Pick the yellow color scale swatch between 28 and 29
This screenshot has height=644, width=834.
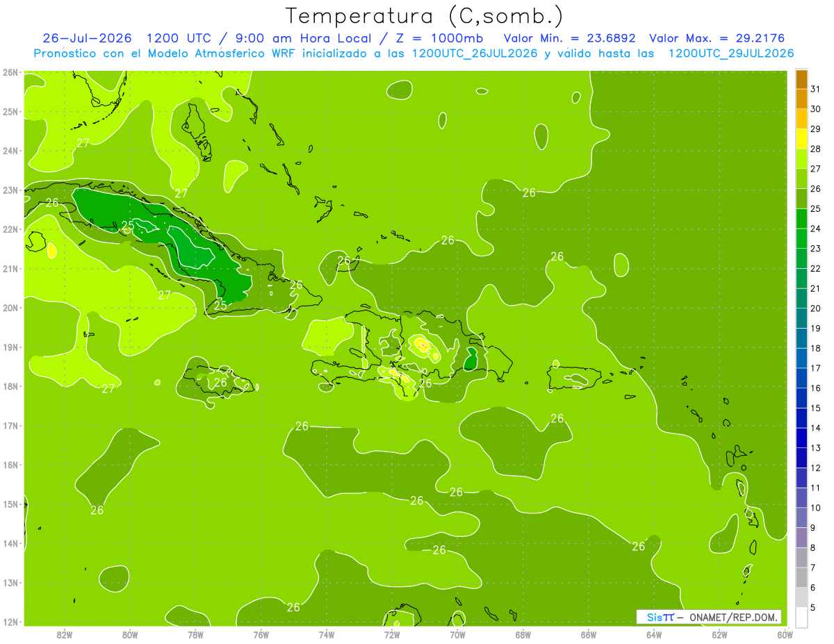801,139
